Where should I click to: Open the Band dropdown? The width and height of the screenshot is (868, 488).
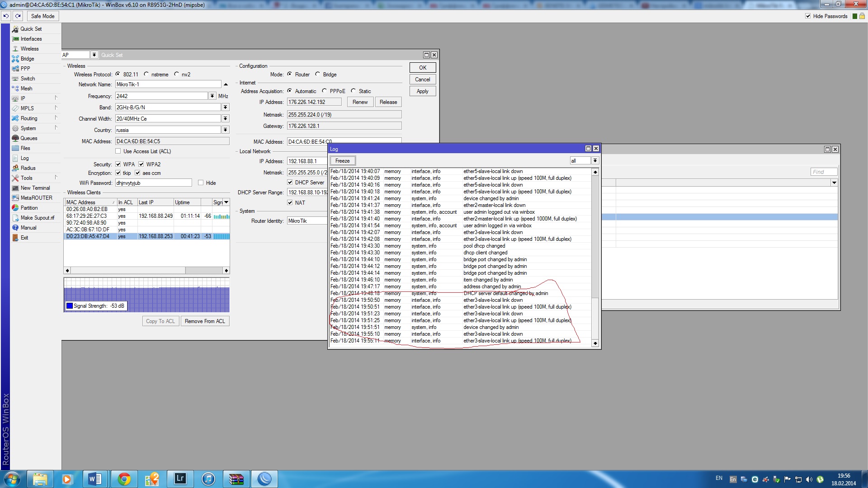pos(225,108)
